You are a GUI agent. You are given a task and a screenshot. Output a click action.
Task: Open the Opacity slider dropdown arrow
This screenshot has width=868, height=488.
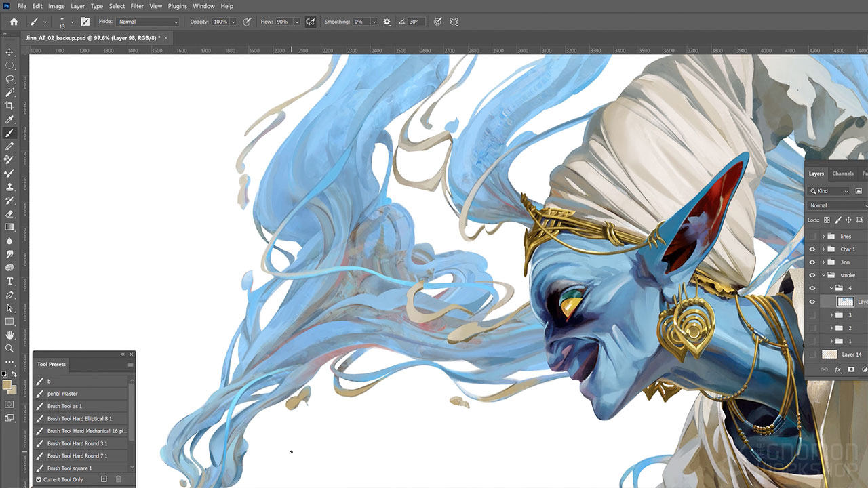click(234, 22)
